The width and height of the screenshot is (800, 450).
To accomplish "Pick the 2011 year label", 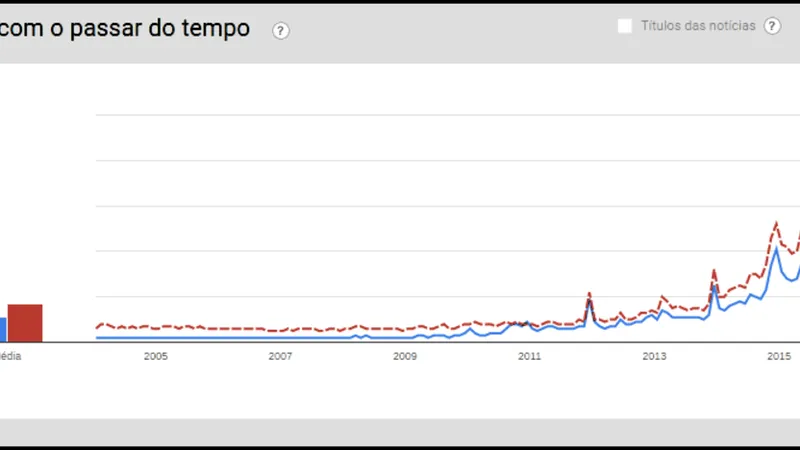I will [529, 355].
